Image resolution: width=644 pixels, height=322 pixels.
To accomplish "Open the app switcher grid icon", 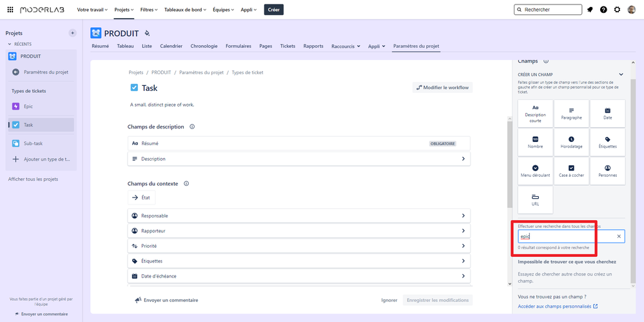I will click(10, 10).
